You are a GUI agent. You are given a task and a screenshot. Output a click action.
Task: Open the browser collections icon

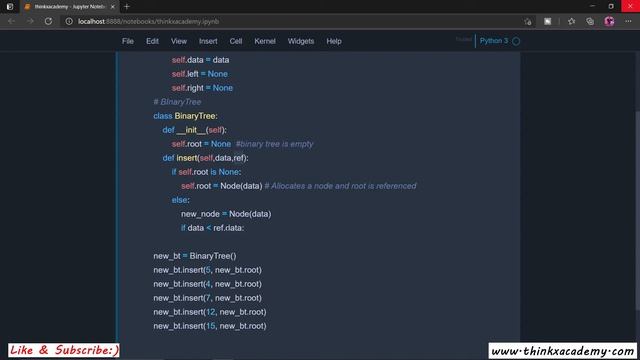pos(590,21)
